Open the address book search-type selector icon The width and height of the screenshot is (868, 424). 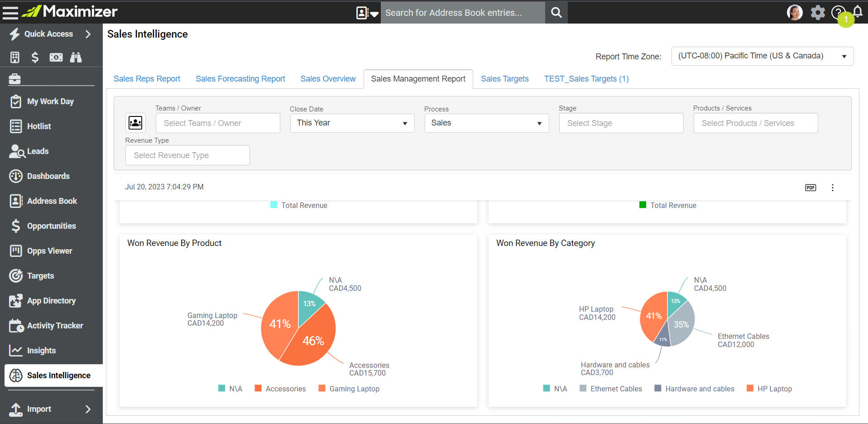tap(367, 13)
